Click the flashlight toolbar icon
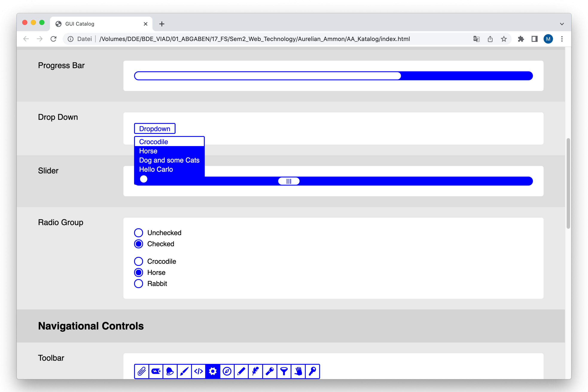Screen dimensions: 588x392 tap(270, 371)
